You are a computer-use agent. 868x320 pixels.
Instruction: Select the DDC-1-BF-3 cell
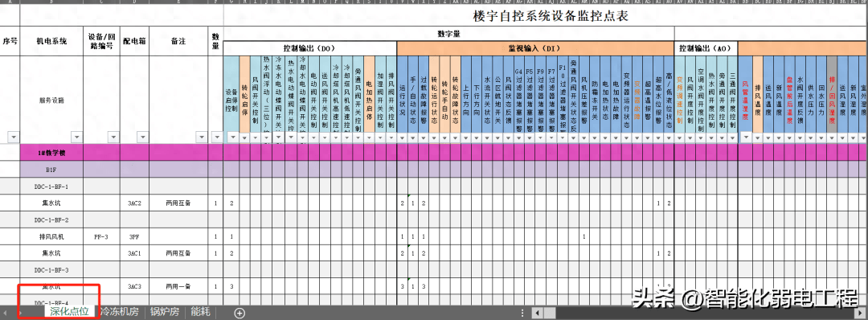51,269
